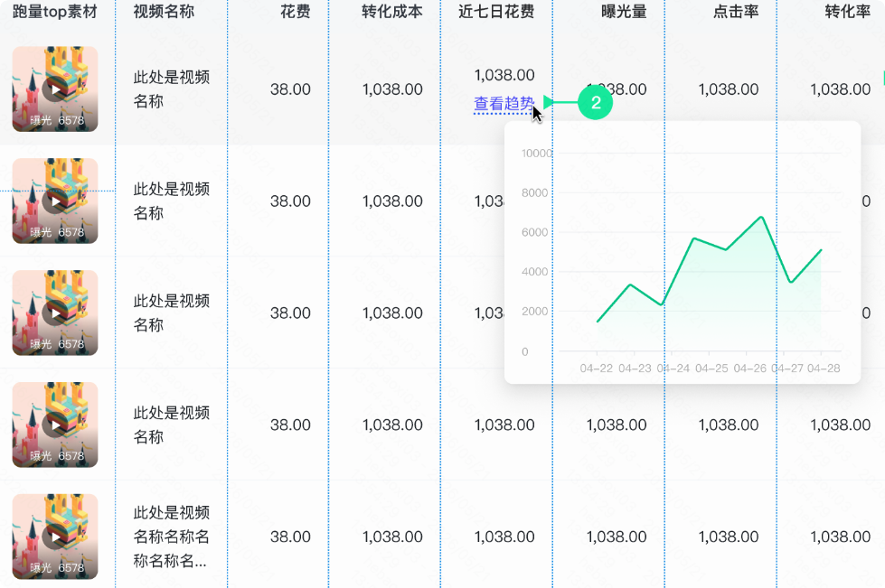Screen dimensions: 885x588
Task: Click the long video name ending with ellipsis
Action: (x=171, y=537)
